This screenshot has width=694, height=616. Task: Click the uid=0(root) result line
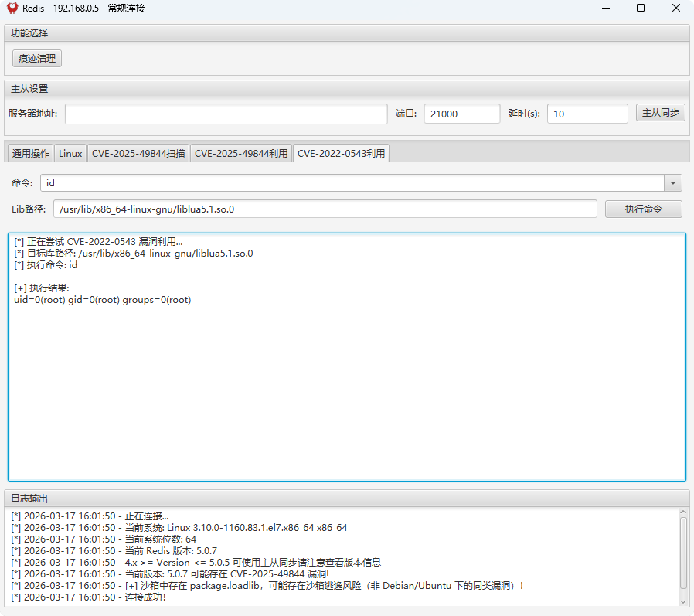pos(103,300)
